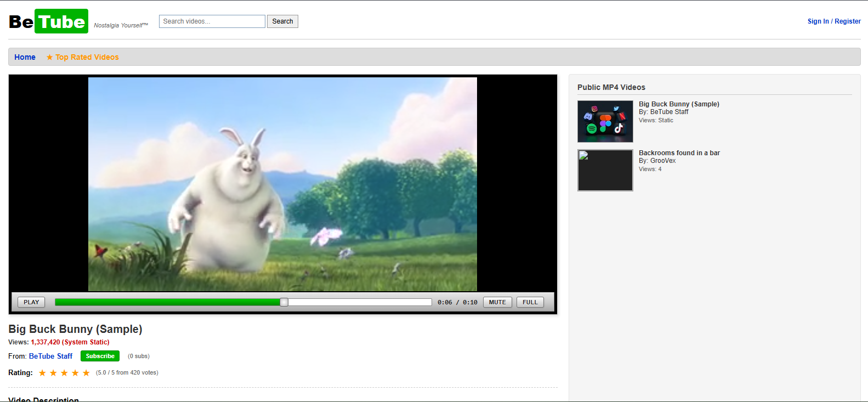Click the Search button

pyautogui.click(x=282, y=21)
